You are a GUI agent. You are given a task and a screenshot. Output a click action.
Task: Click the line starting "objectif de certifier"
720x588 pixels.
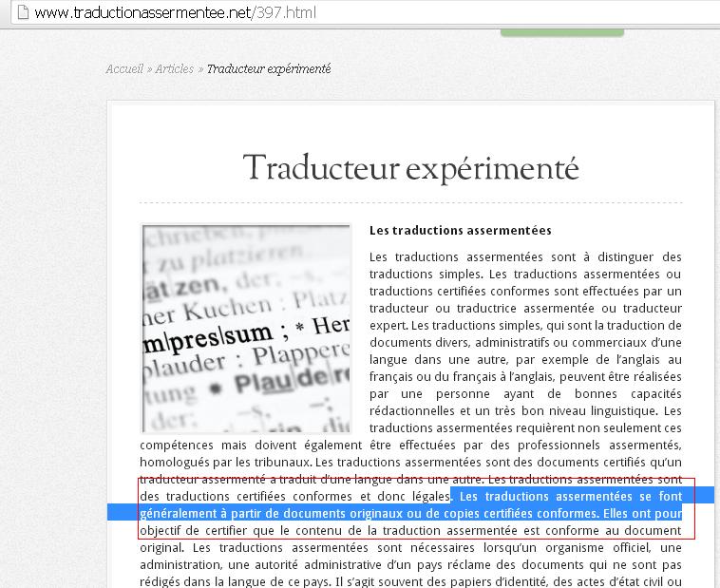pyautogui.click(x=410, y=530)
